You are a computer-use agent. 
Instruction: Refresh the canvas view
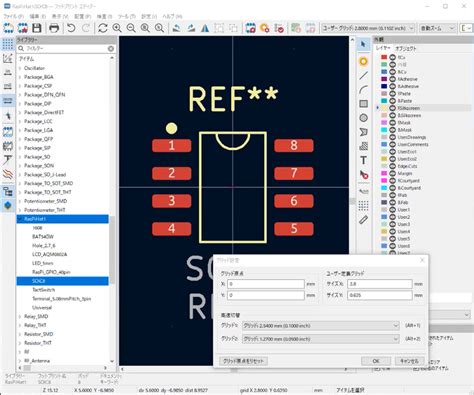click(x=103, y=28)
